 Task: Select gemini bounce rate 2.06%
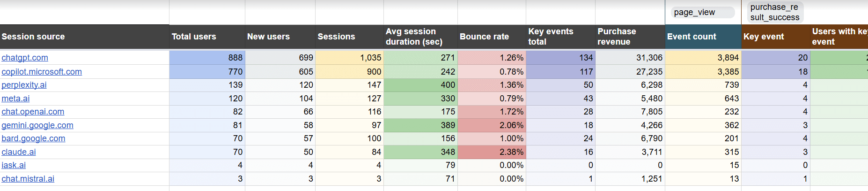pyautogui.click(x=492, y=125)
